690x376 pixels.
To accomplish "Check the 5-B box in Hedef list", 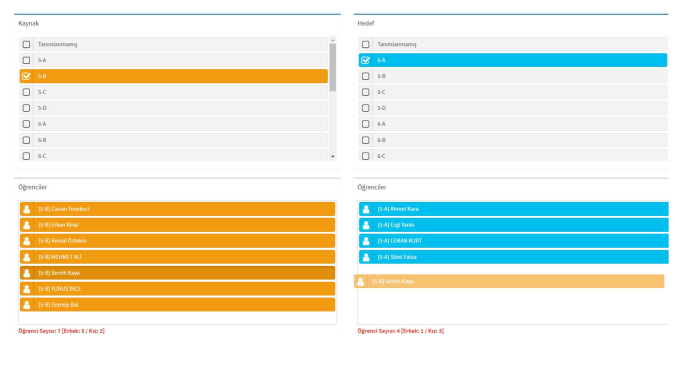I will [366, 76].
